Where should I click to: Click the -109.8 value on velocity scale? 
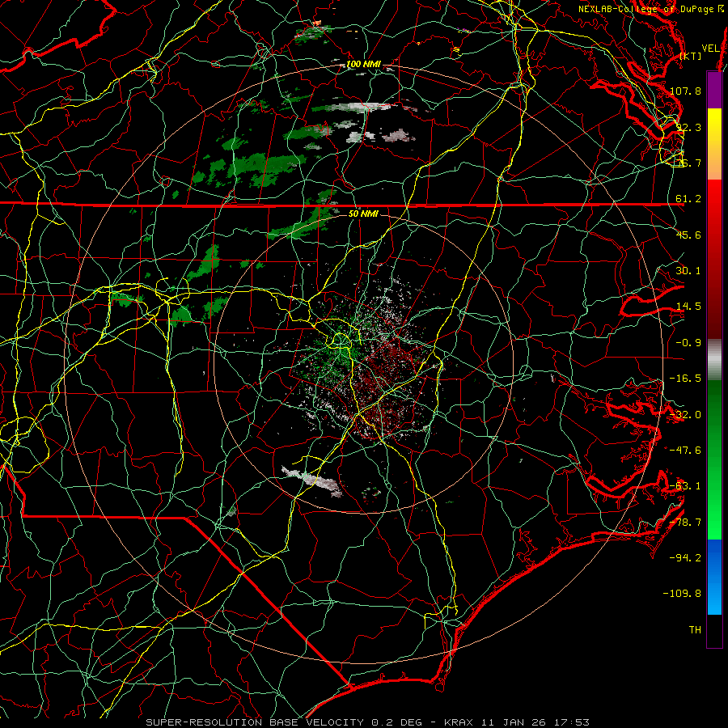point(683,594)
